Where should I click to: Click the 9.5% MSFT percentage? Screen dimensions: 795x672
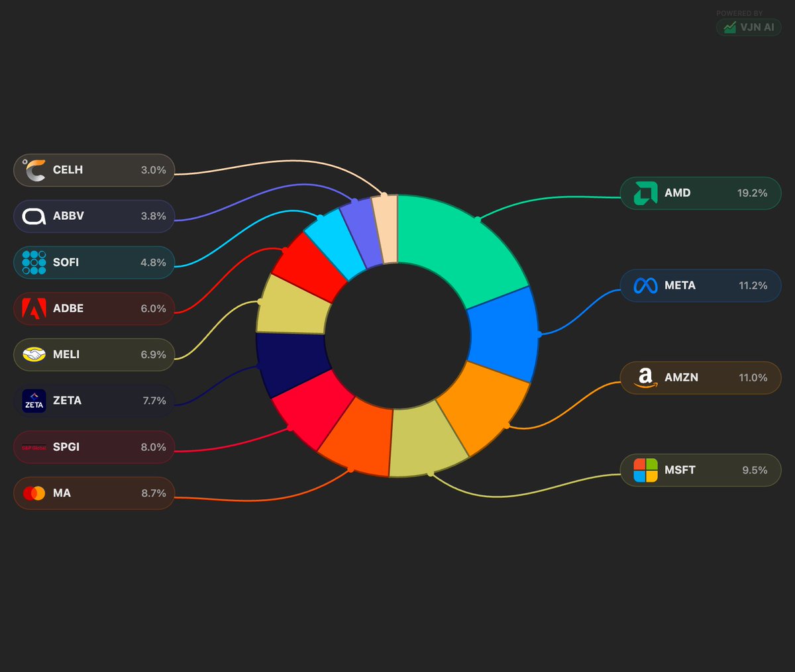point(755,470)
